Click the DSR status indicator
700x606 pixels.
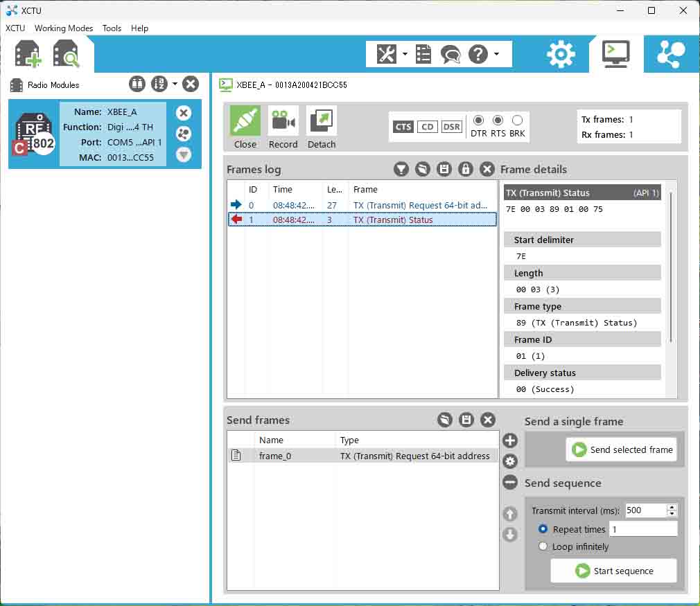[x=451, y=127]
